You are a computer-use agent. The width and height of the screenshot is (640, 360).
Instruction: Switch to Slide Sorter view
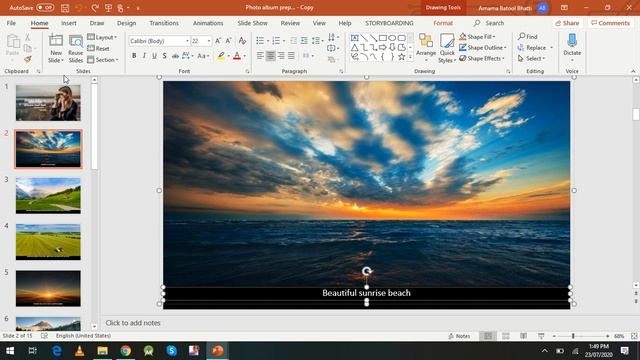point(506,336)
